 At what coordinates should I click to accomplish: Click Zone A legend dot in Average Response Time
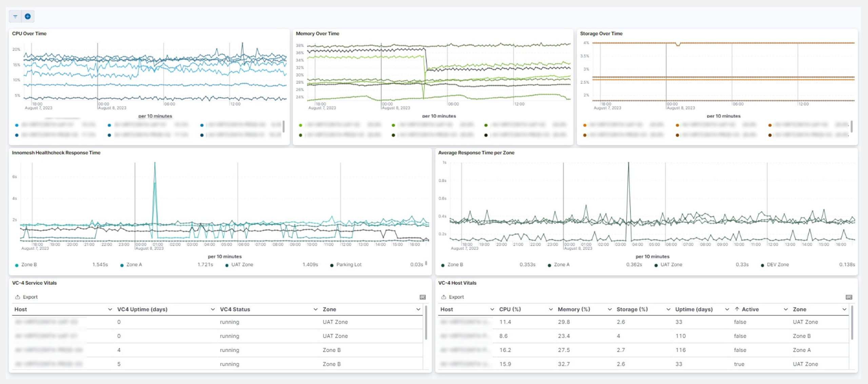tap(549, 265)
